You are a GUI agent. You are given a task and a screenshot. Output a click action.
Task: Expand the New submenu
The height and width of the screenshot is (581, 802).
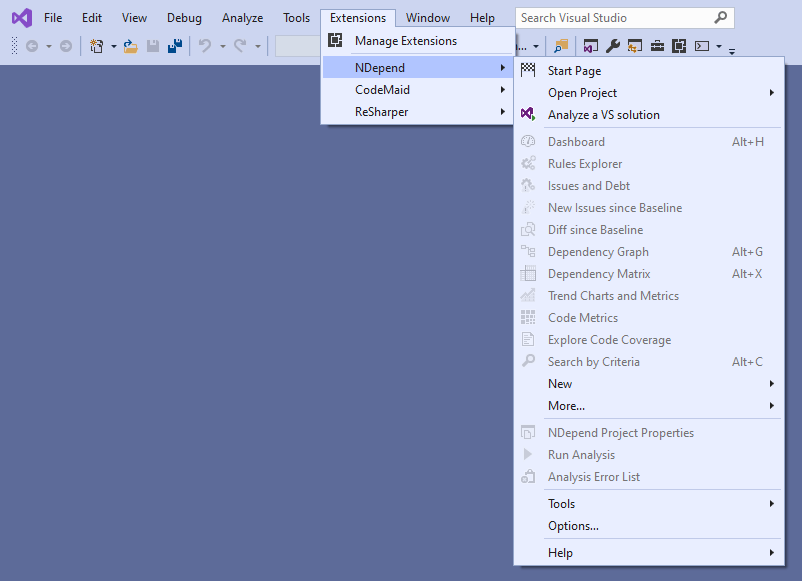click(649, 384)
